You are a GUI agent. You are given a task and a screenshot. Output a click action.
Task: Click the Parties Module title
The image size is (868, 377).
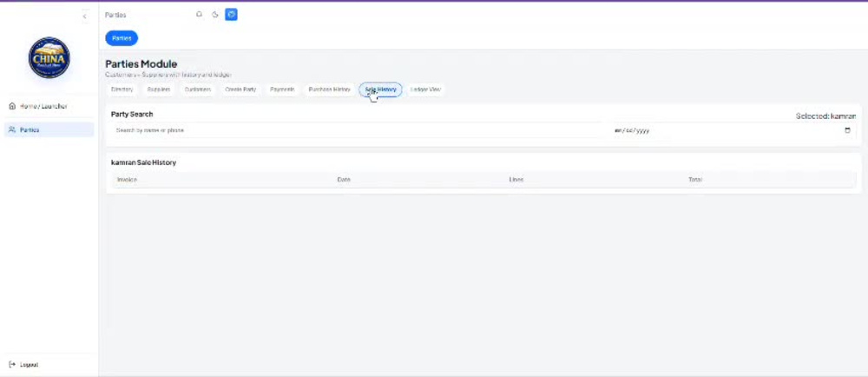(141, 64)
